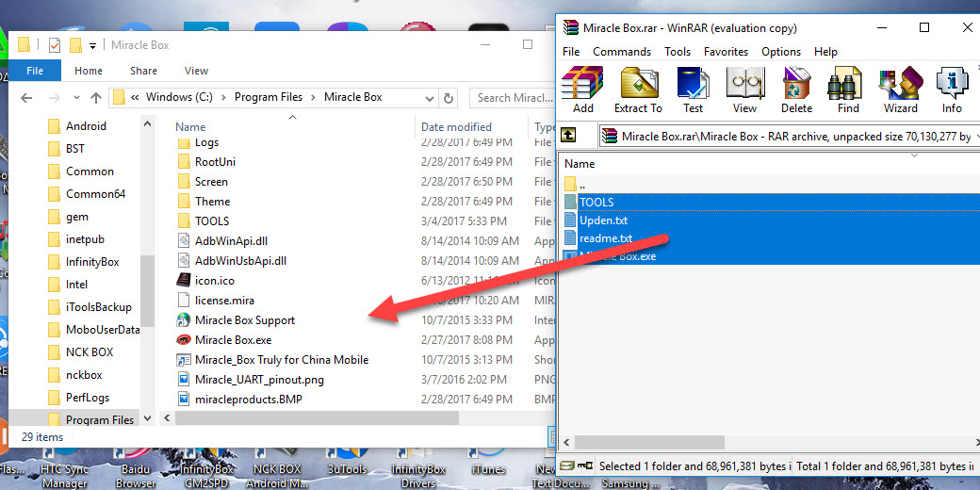Open WinRAR Commands menu
The image size is (980, 490).
[x=622, y=52]
